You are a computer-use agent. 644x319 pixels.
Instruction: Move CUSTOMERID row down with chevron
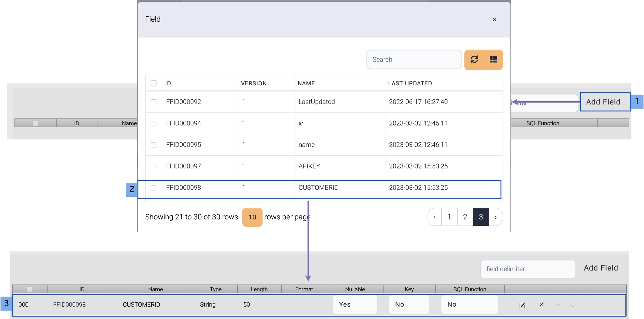pos(573,305)
